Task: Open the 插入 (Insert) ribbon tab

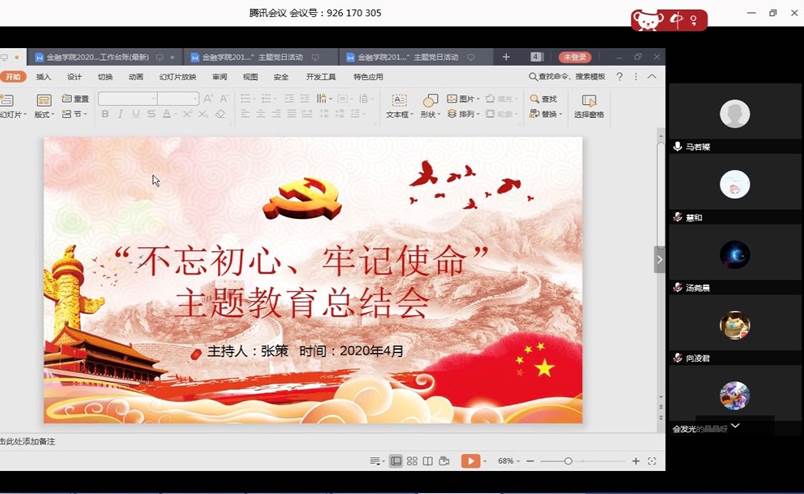Action: [x=44, y=76]
